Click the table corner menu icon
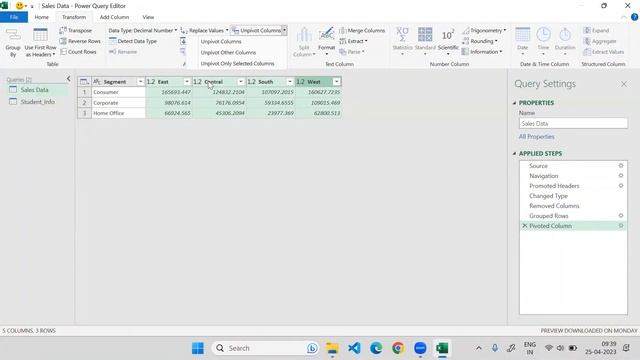The image size is (640, 360). pos(84,82)
